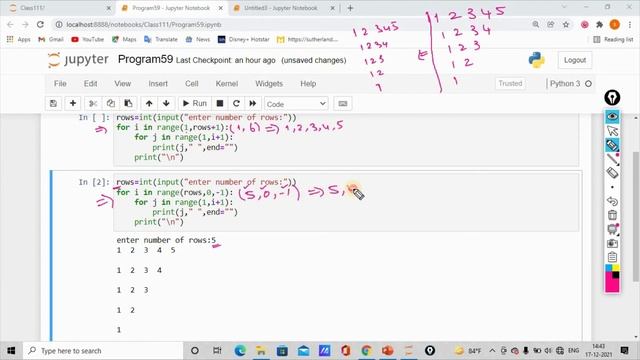This screenshot has height=360, width=640.
Task: Open the Cell menu
Action: click(x=191, y=84)
